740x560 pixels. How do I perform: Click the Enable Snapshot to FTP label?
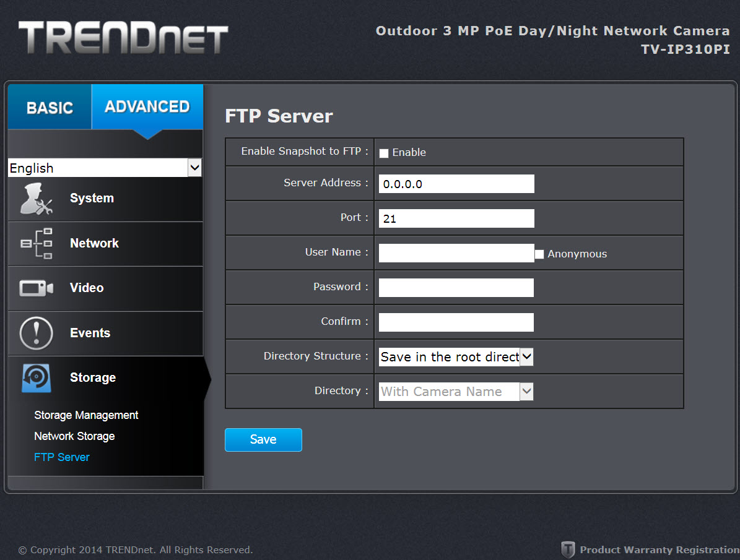click(x=305, y=152)
